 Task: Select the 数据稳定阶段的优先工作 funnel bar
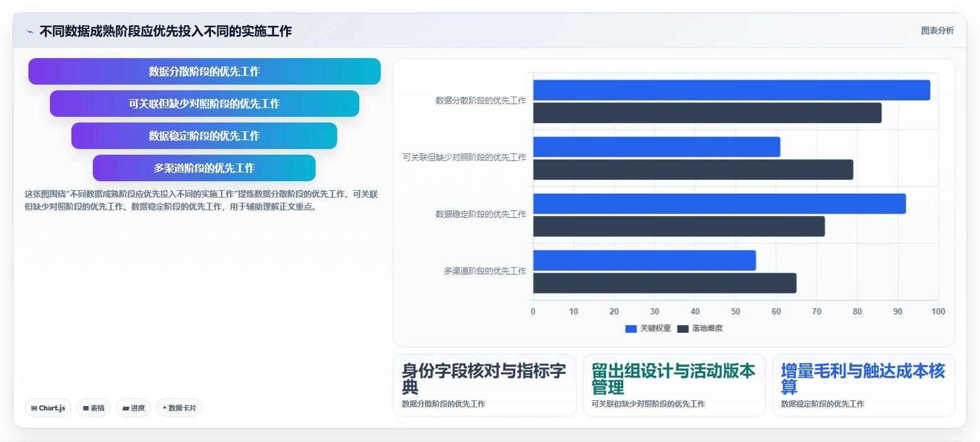[204, 136]
